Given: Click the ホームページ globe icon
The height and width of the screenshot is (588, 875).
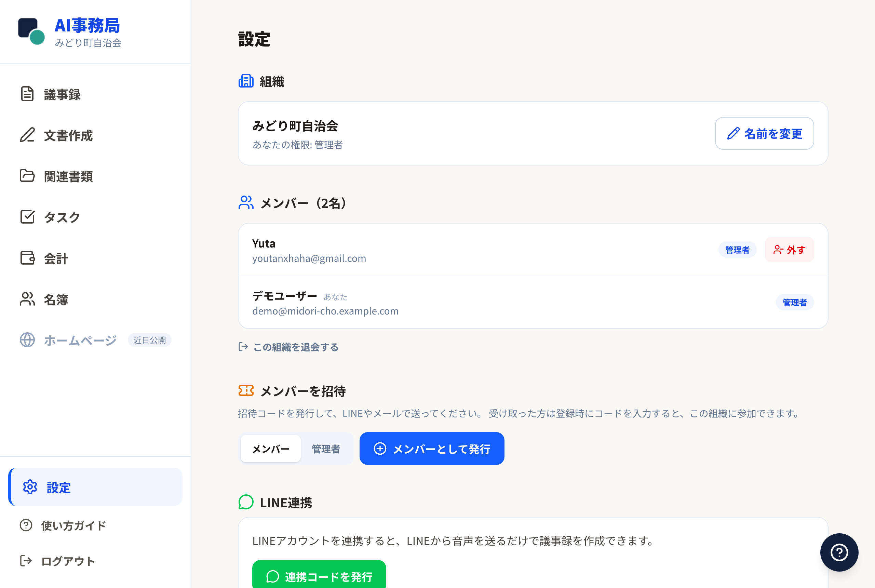Looking at the screenshot, I should (27, 340).
